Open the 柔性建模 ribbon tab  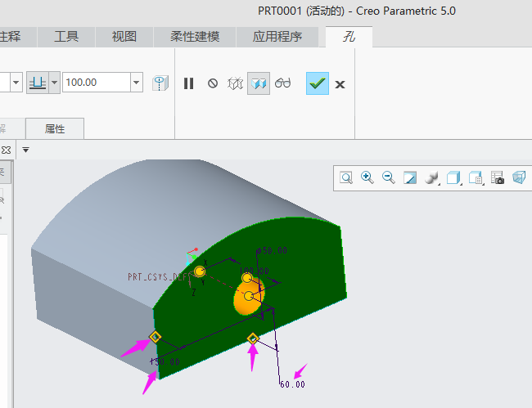(195, 37)
